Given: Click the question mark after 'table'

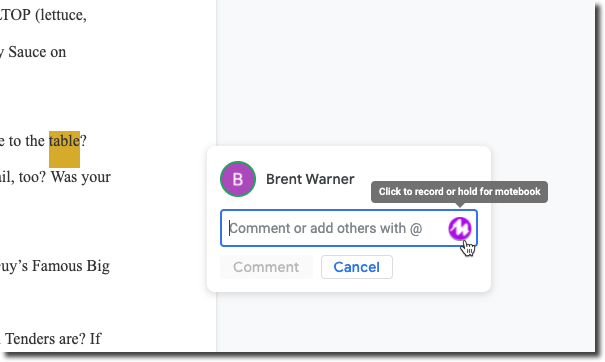Looking at the screenshot, I should tap(83, 141).
